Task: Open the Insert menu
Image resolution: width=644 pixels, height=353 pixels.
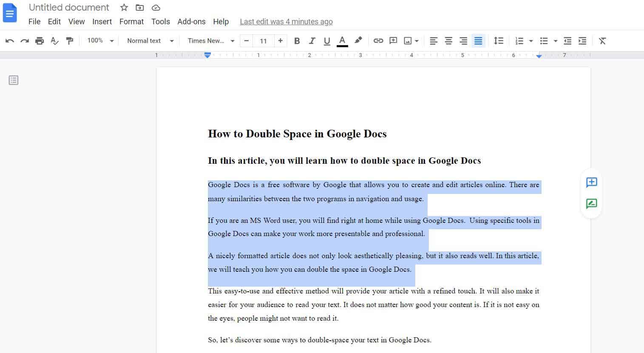Action: coord(102,22)
